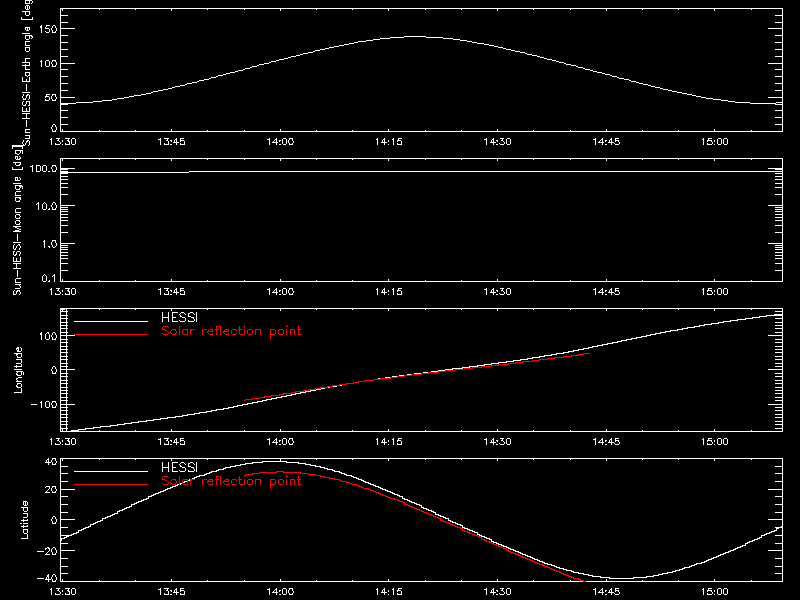Viewport: 800px width, 600px height.
Task: Click the 50 tick on Earth angle axis
Action: pos(51,98)
